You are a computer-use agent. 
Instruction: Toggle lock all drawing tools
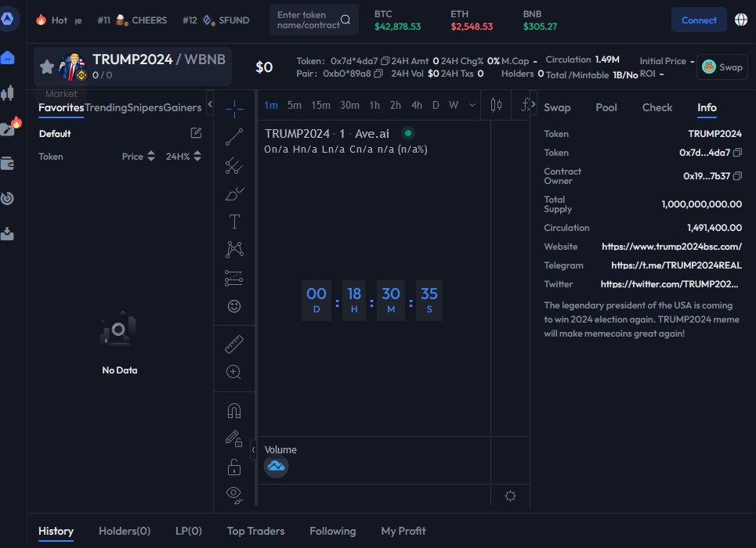pos(234,467)
